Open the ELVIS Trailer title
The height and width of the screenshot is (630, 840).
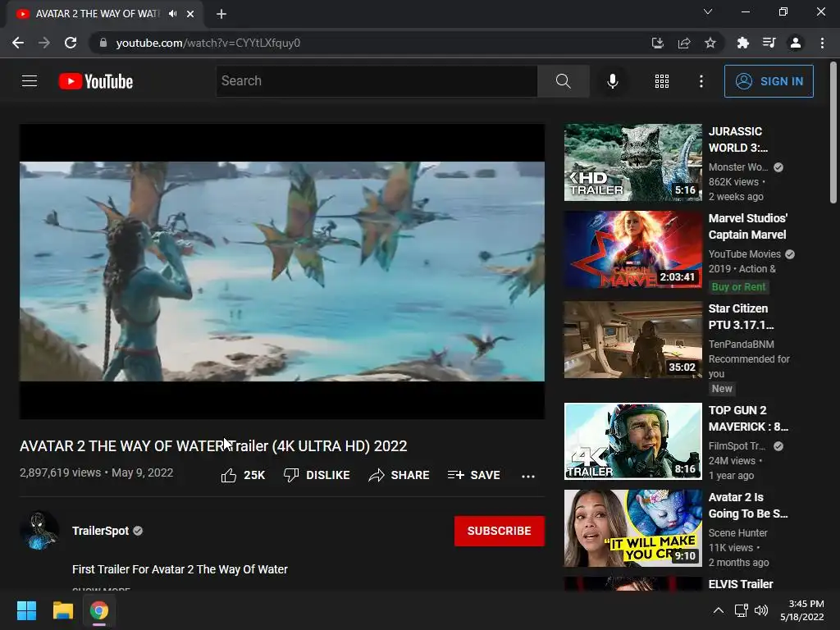click(741, 584)
